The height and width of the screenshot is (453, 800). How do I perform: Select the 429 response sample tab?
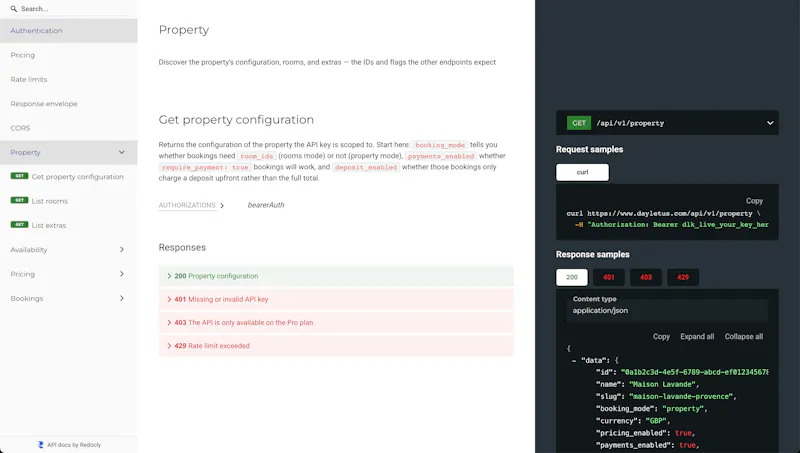(683, 278)
